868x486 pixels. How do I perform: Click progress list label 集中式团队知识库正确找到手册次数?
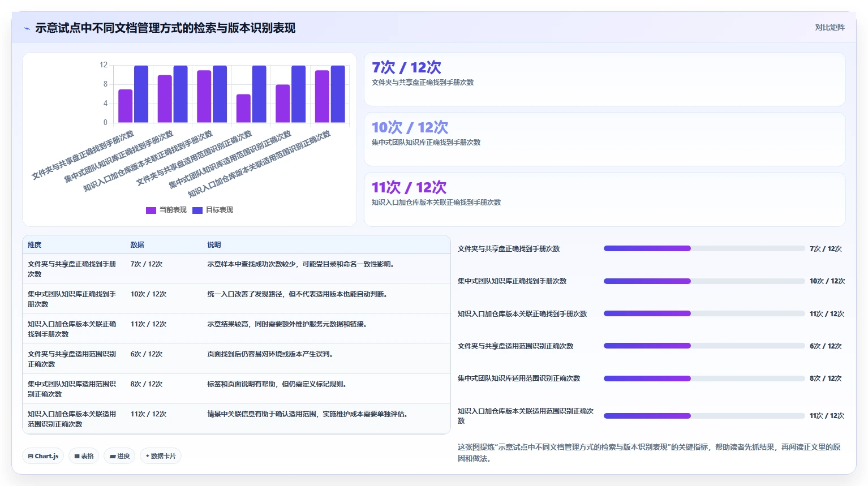click(512, 281)
